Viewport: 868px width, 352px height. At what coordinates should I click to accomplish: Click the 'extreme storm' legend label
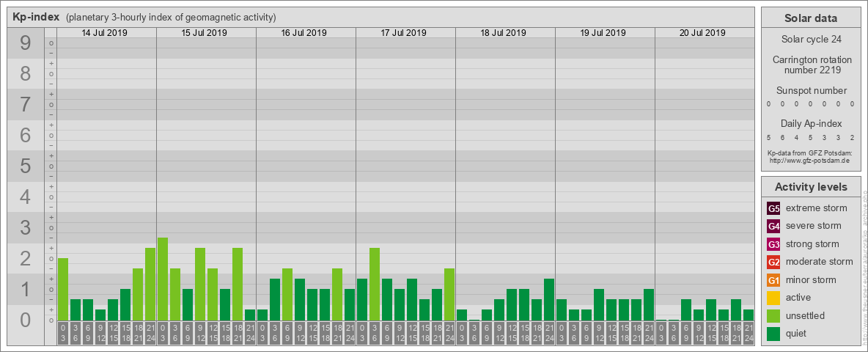[x=817, y=208]
